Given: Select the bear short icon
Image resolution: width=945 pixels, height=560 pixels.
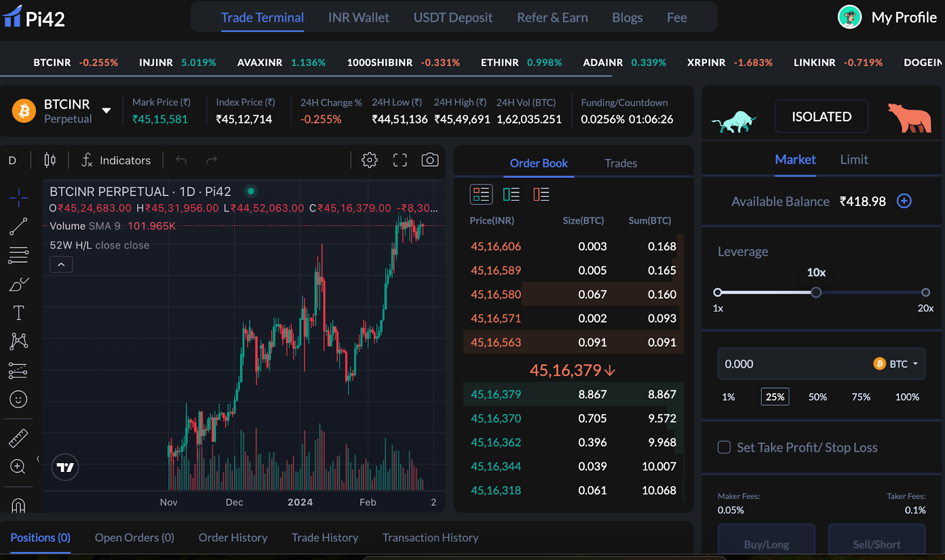Looking at the screenshot, I should tap(910, 118).
